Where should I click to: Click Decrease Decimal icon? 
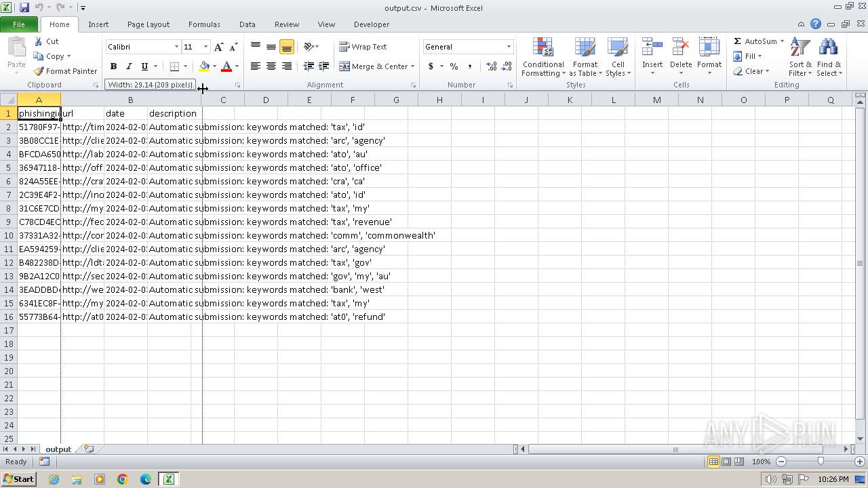[507, 66]
